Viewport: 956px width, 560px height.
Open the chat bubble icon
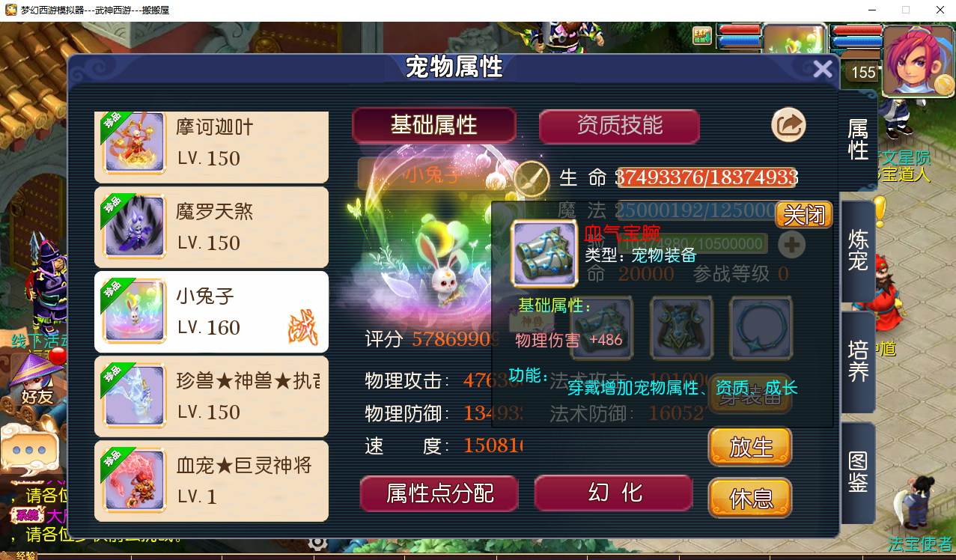30,451
